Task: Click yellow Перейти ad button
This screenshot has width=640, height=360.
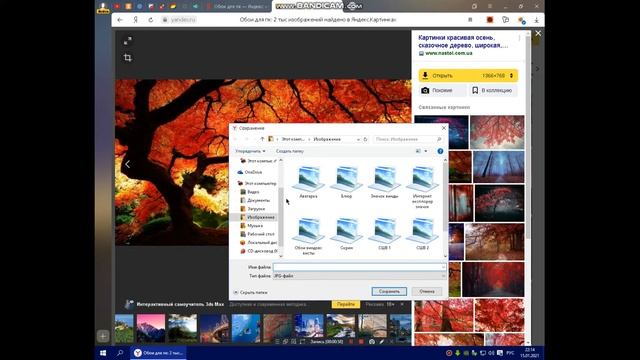Action: coord(346,304)
